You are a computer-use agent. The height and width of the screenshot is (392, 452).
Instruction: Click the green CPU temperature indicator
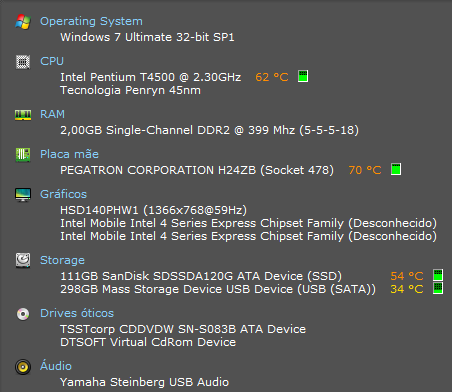point(303,76)
